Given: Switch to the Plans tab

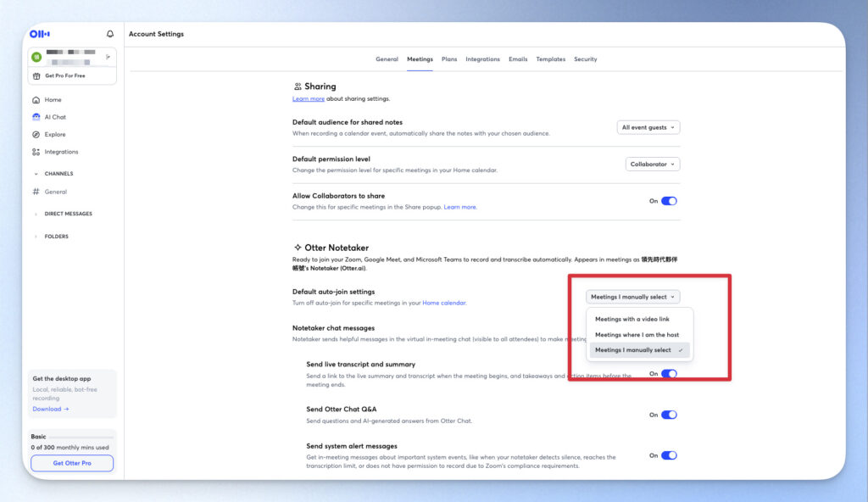Looking at the screenshot, I should click(449, 59).
